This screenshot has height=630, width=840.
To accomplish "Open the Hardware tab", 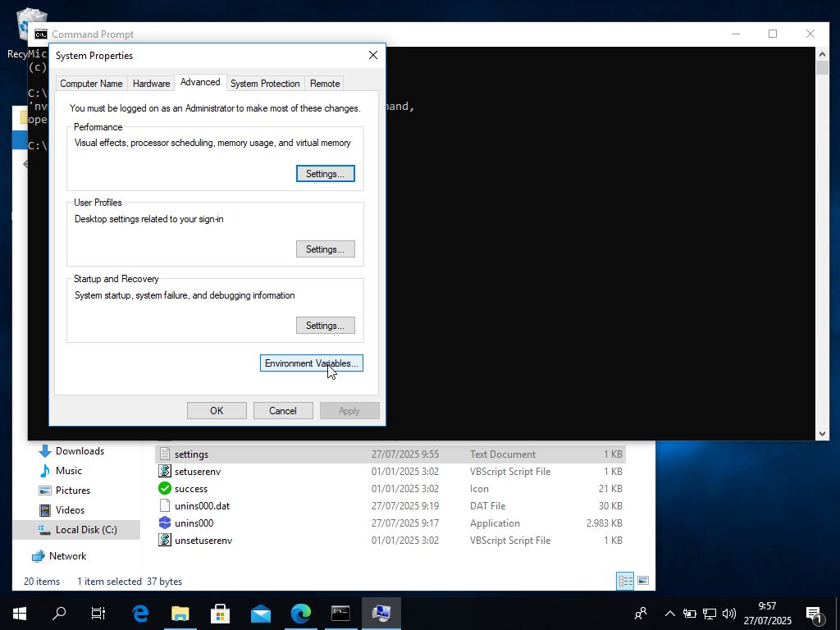I will click(151, 83).
